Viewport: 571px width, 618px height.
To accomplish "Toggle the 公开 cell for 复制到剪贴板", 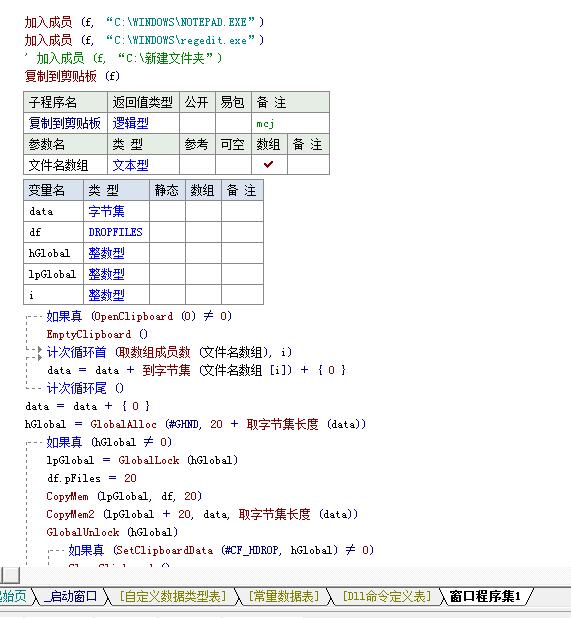I will [x=197, y=123].
